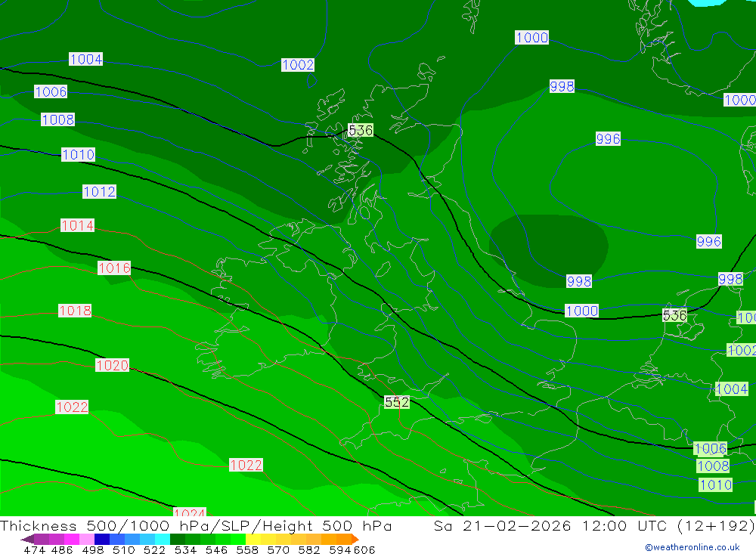The image size is (756, 554).
Task: Click the 510 legend value
Action: click(x=123, y=549)
